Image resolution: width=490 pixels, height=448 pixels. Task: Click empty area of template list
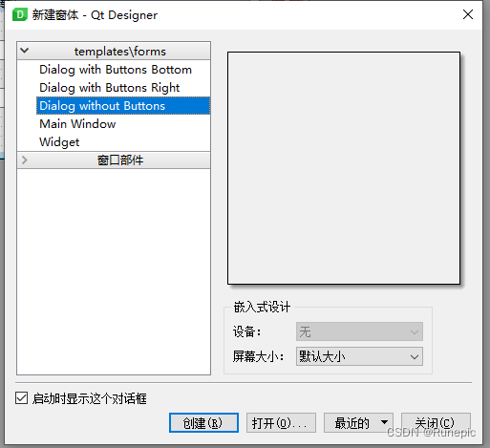tap(114, 270)
